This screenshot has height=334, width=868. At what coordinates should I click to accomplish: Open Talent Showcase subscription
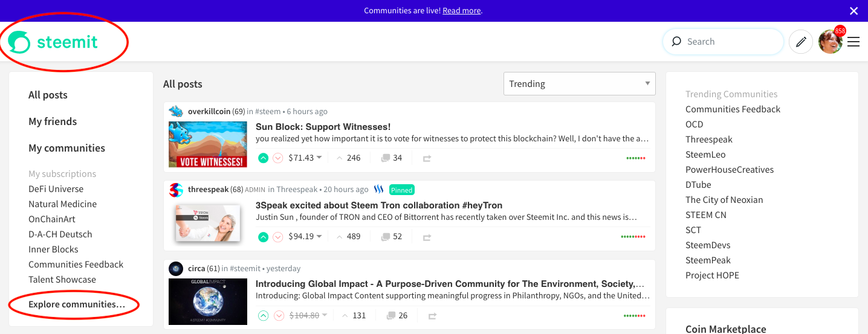coord(62,280)
